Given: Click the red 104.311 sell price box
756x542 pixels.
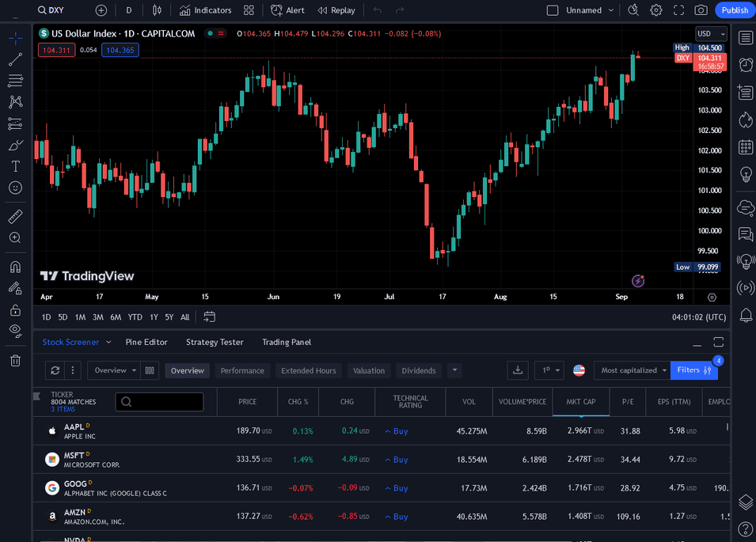Looking at the screenshot, I should 56,50.
